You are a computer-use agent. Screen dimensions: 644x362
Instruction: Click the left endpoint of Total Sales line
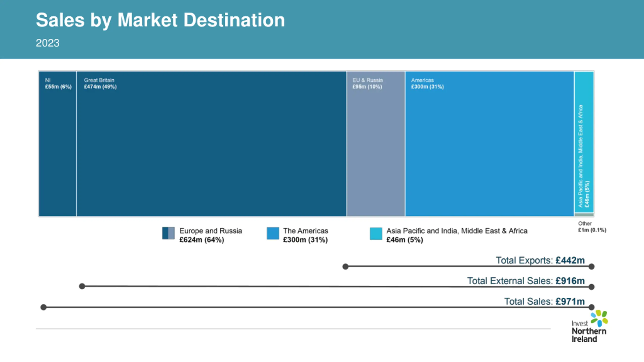pos(44,307)
